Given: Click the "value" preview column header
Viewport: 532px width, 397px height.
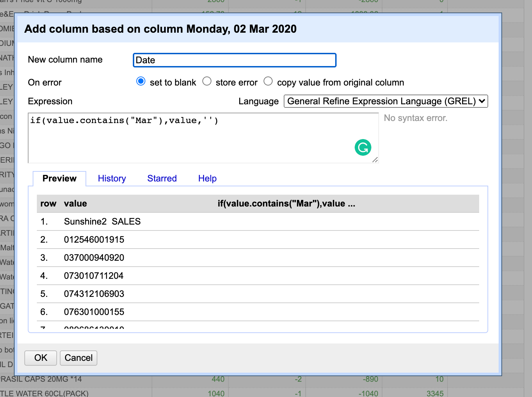Looking at the screenshot, I should [75, 203].
